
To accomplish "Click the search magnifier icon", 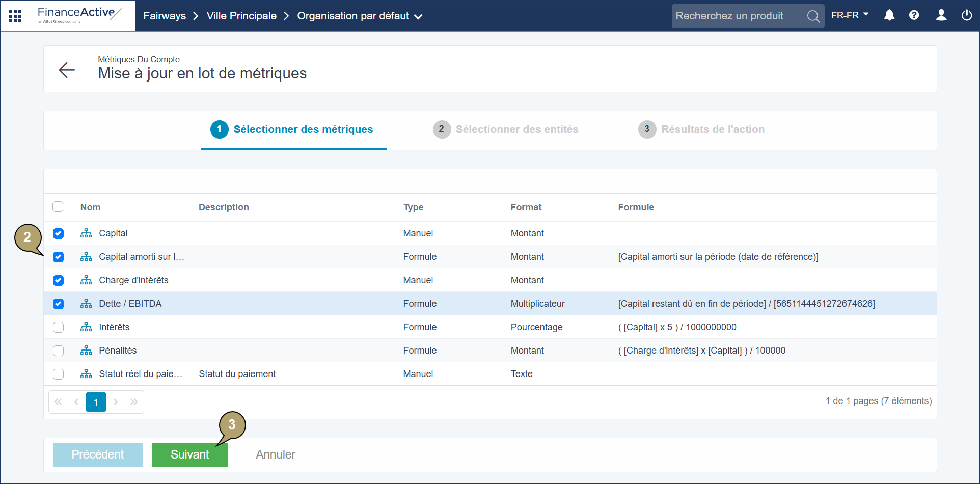I will [x=813, y=16].
